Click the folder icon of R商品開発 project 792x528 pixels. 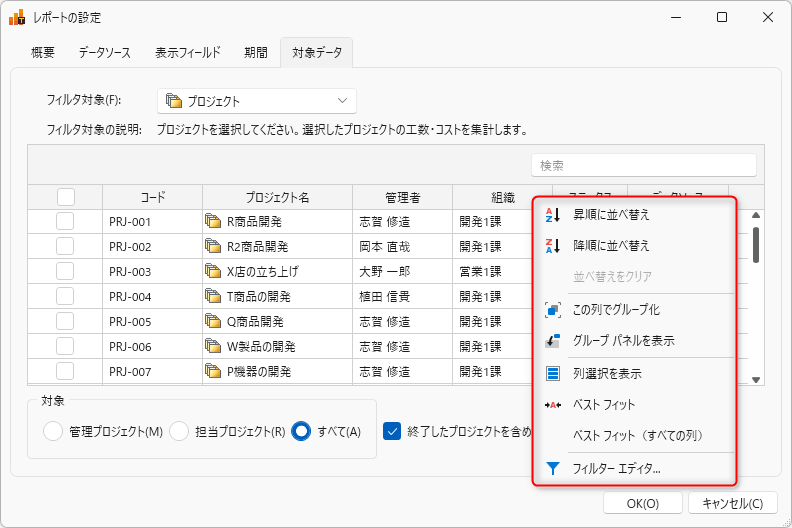click(212, 222)
